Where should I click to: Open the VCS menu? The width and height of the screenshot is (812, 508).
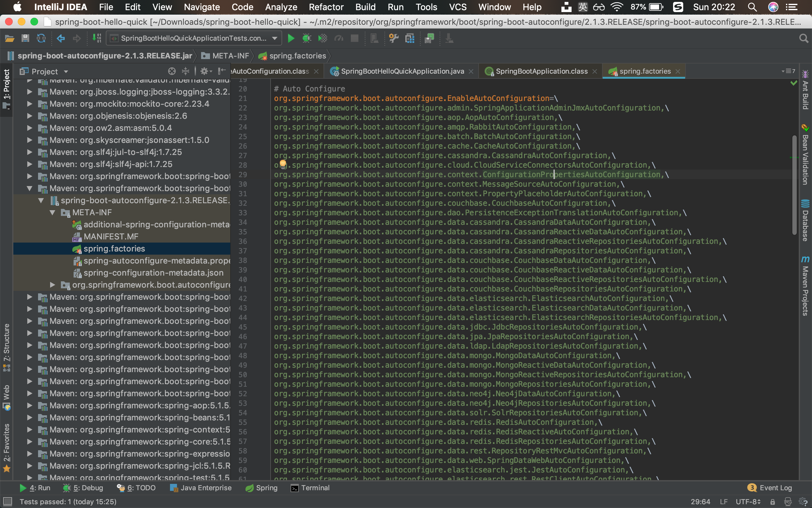tap(458, 7)
